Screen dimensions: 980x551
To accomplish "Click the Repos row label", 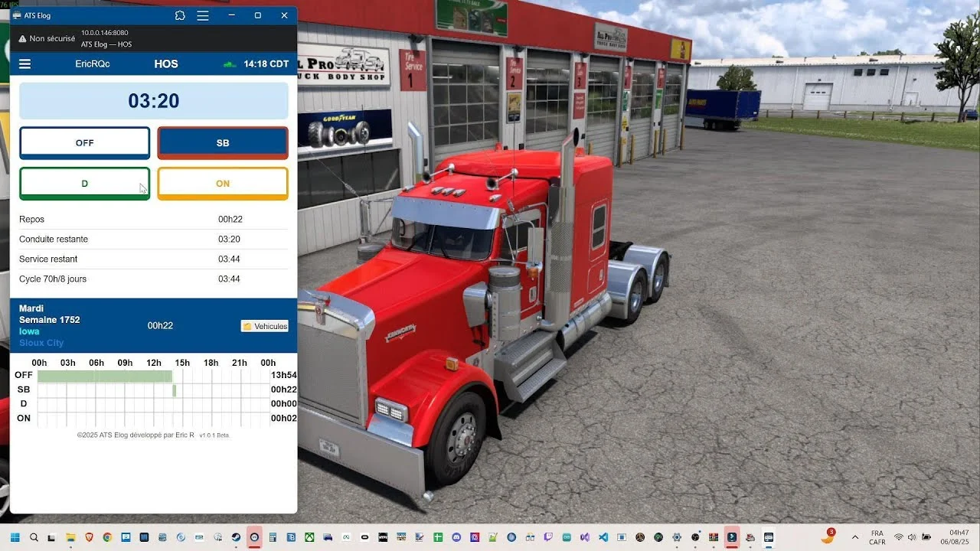I will point(33,220).
